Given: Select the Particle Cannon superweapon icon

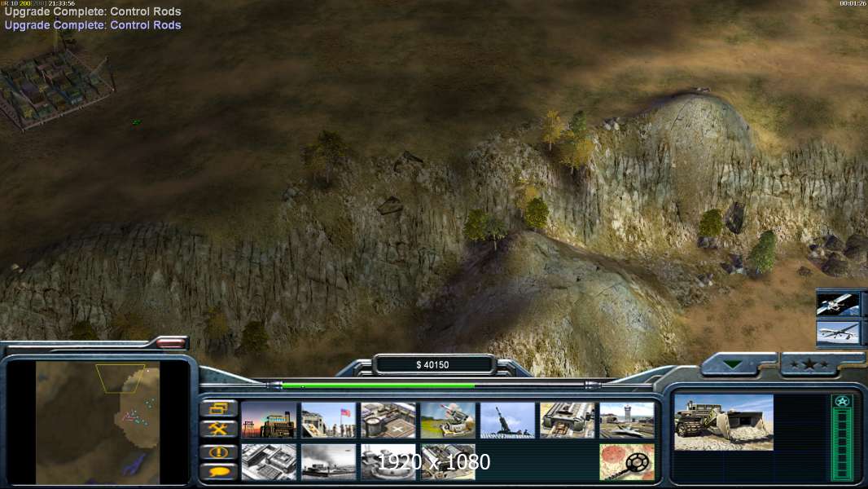Looking at the screenshot, I should click(x=388, y=461).
